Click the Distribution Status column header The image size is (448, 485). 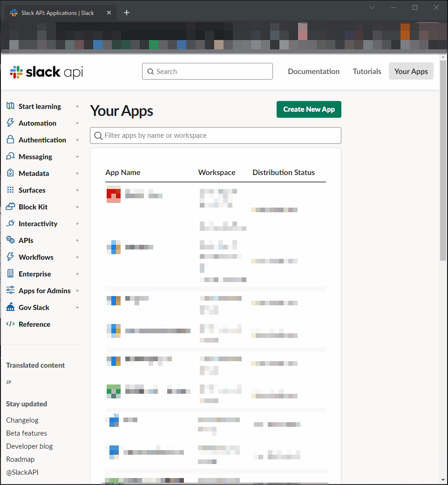284,172
